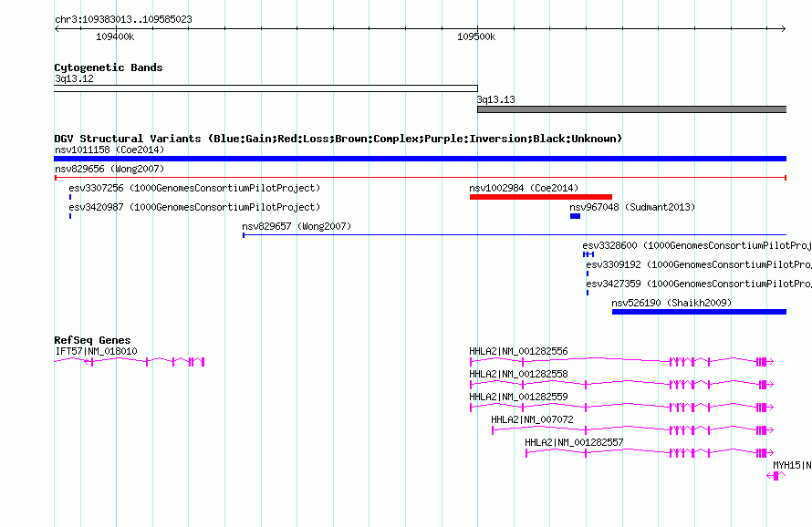
Task: Click the 3q13.12 band label
Action: point(74,78)
